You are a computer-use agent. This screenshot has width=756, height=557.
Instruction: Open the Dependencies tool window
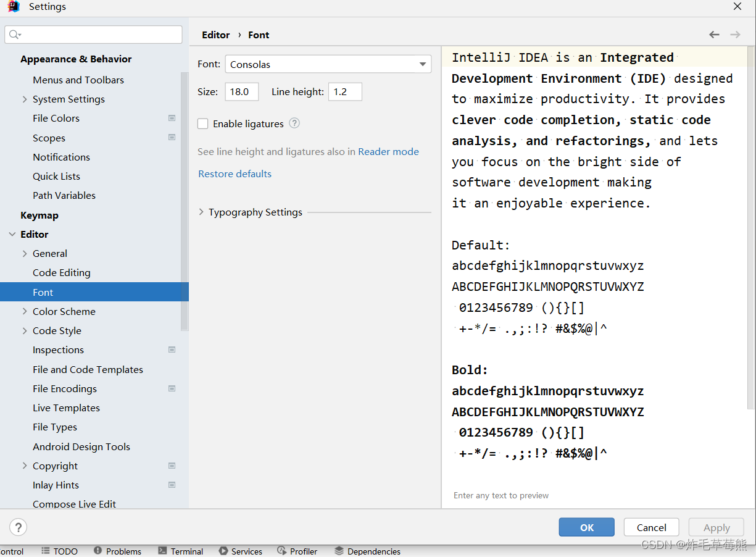click(x=367, y=551)
